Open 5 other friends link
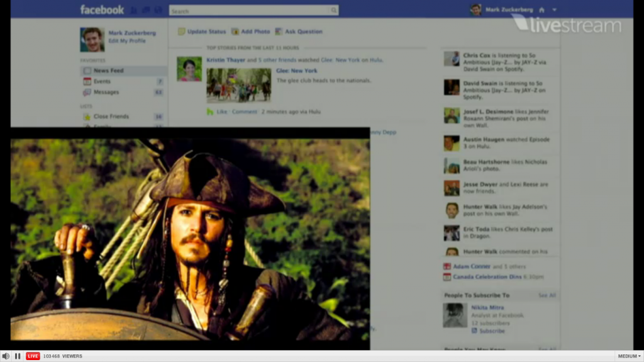Screen dimensions: 644x362 277,60
